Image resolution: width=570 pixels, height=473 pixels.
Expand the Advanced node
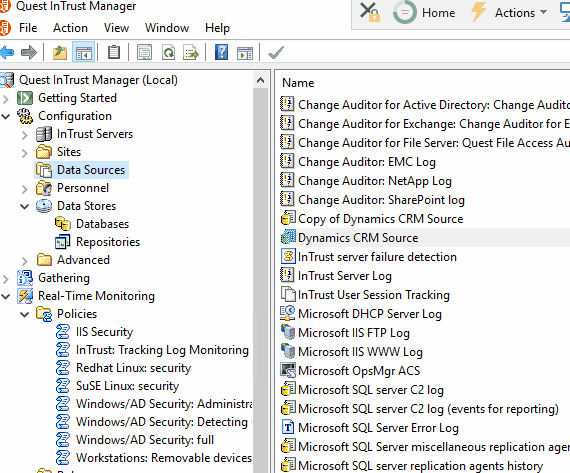click(x=25, y=261)
